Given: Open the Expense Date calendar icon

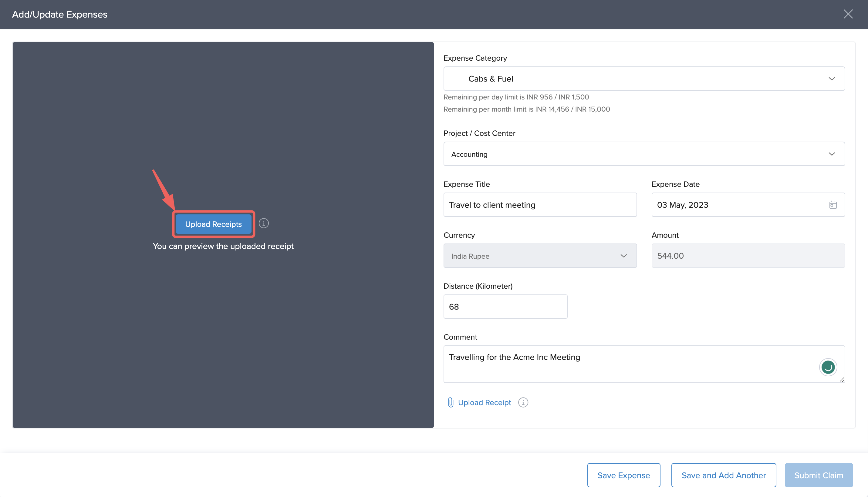Looking at the screenshot, I should pos(833,205).
